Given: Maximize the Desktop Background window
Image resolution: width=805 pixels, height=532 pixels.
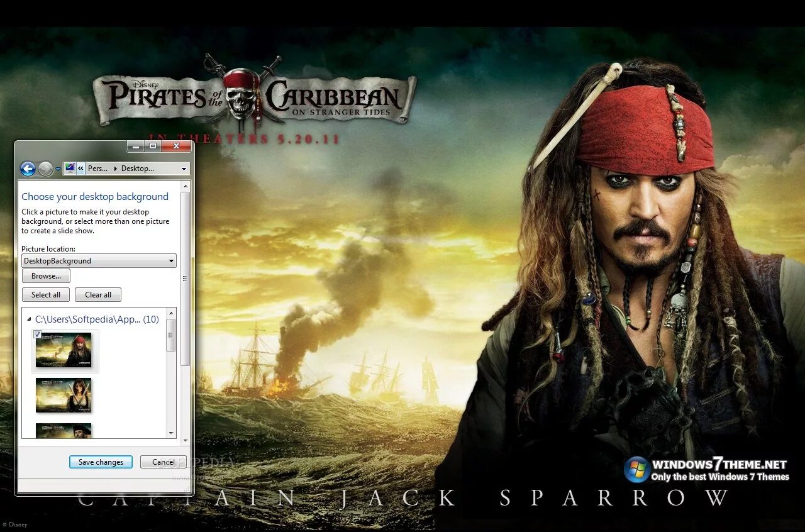Looking at the screenshot, I should click(152, 146).
